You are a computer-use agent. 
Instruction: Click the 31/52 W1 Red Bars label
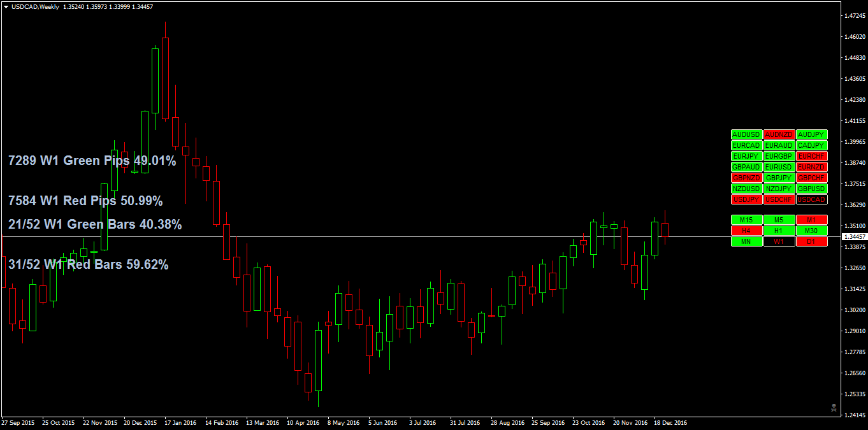89,264
